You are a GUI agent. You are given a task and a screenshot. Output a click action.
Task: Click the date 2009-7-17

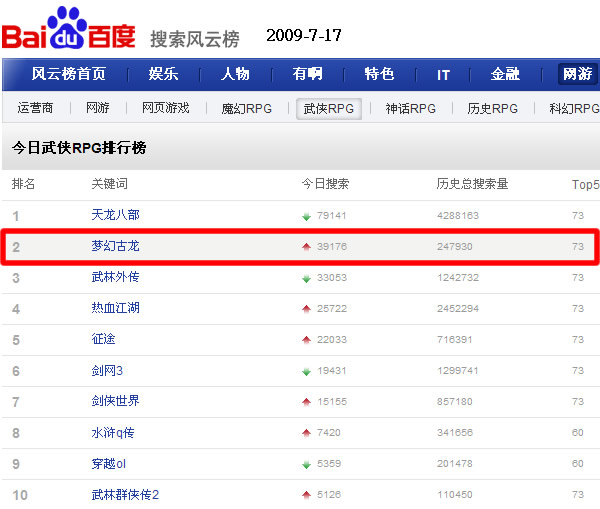point(304,35)
